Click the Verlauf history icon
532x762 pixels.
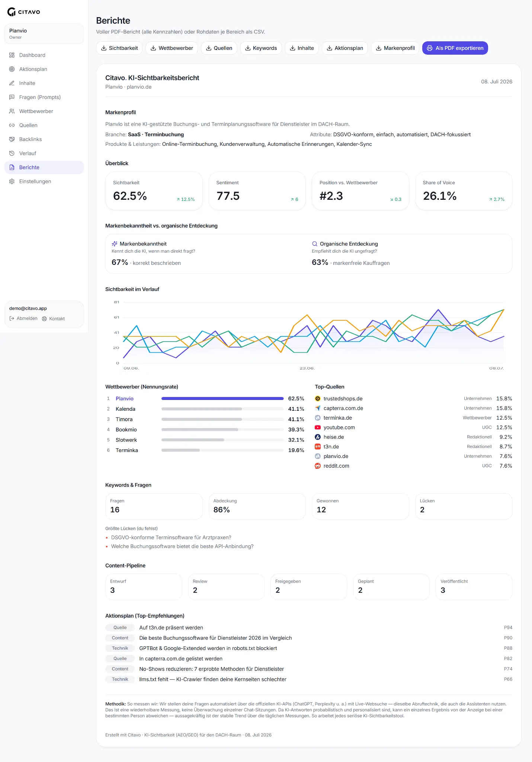12,153
